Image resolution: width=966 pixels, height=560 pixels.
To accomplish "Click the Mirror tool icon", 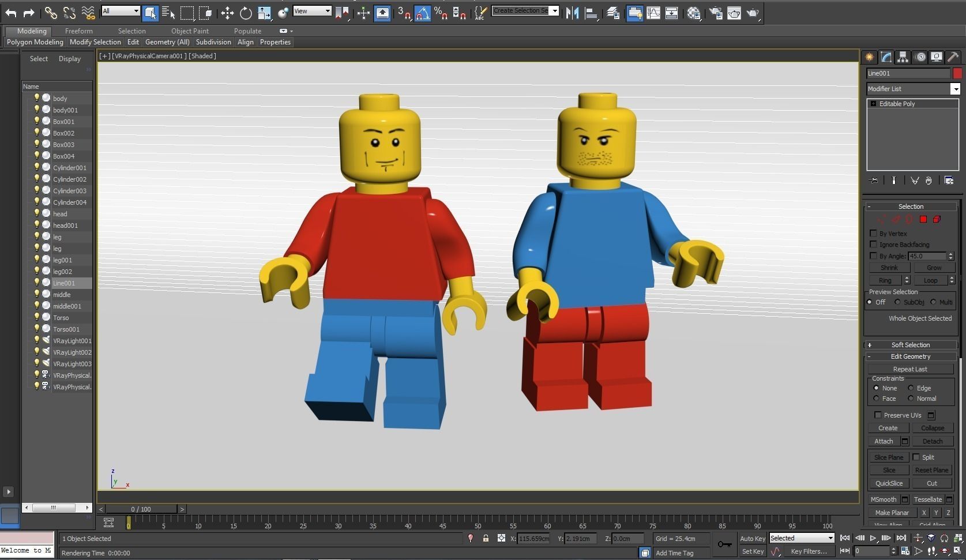I will click(572, 13).
